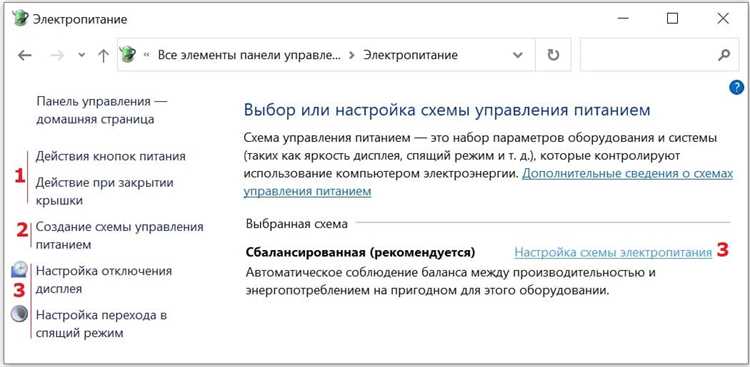Viewport: 750px width, 367px height.
Task: Select the 'Электропитание' breadcrumb
Action: (410, 55)
